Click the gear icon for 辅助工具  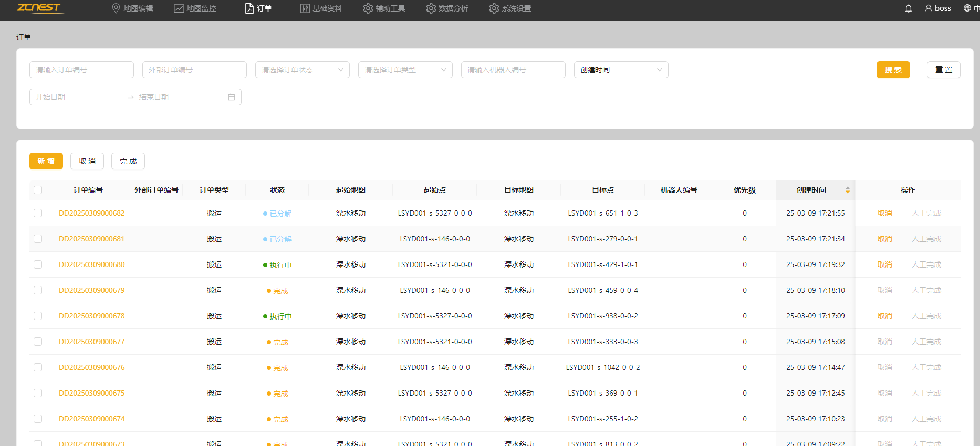(x=368, y=8)
